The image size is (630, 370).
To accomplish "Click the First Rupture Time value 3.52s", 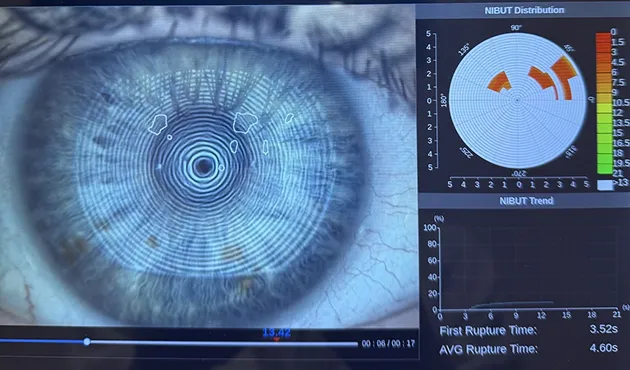I will [x=603, y=329].
